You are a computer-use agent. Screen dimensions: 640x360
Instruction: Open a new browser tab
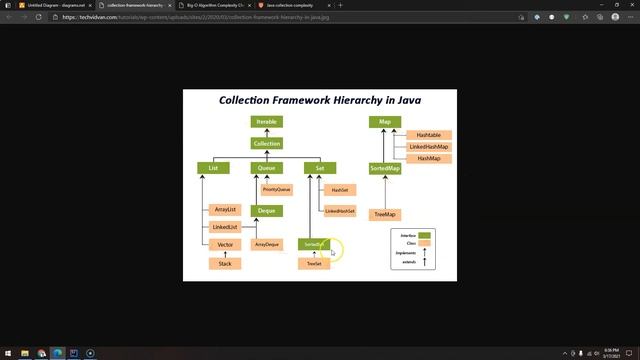(340, 5)
